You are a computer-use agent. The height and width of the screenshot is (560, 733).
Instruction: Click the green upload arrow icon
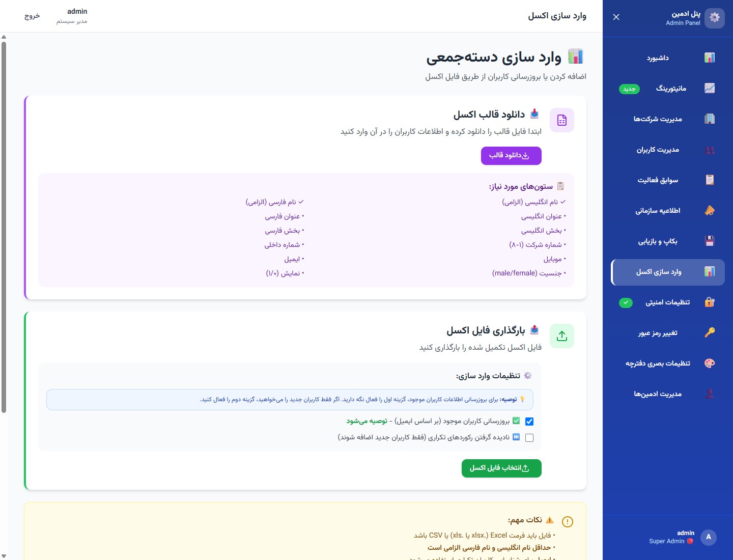click(x=562, y=336)
